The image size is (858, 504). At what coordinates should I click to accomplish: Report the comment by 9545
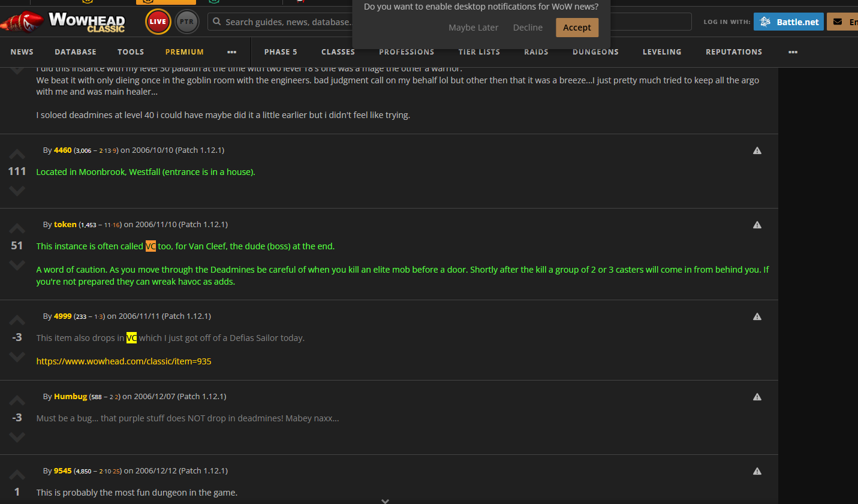(x=757, y=471)
